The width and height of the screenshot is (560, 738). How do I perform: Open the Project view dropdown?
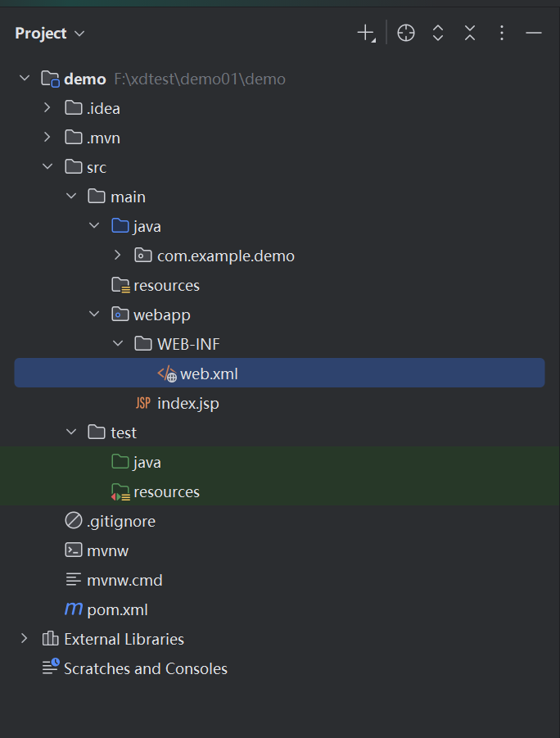click(x=49, y=34)
